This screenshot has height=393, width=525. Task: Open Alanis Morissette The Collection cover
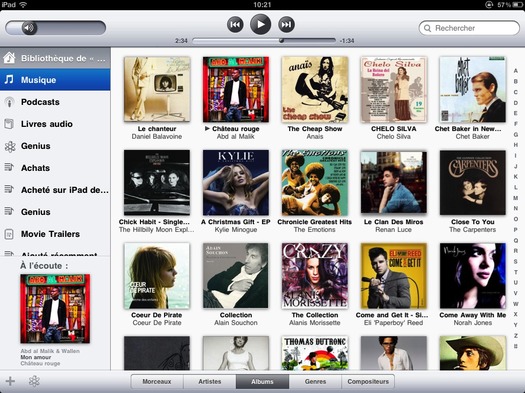(x=315, y=276)
